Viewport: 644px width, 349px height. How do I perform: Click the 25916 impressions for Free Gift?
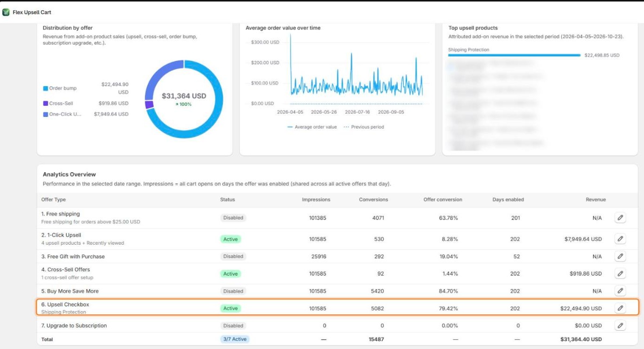[318, 256]
